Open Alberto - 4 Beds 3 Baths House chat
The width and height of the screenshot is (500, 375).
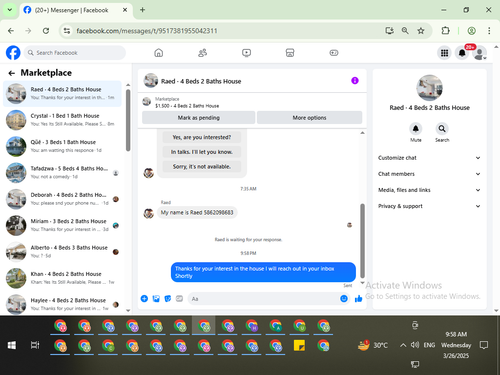tap(62, 252)
